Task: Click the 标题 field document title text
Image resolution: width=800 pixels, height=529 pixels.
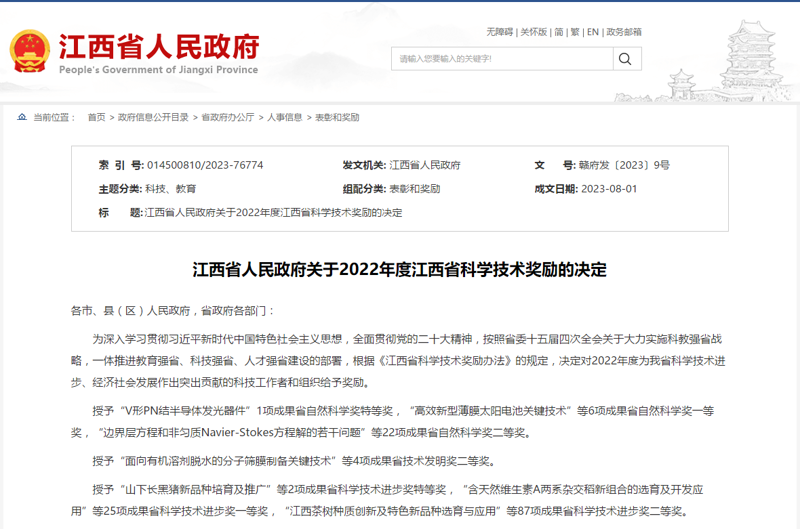Action: point(273,213)
